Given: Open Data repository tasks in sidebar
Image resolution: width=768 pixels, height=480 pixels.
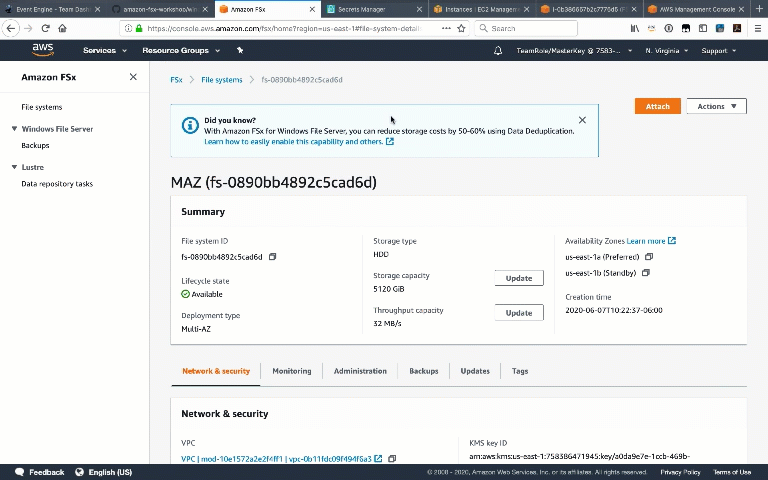Looking at the screenshot, I should coord(57,184).
